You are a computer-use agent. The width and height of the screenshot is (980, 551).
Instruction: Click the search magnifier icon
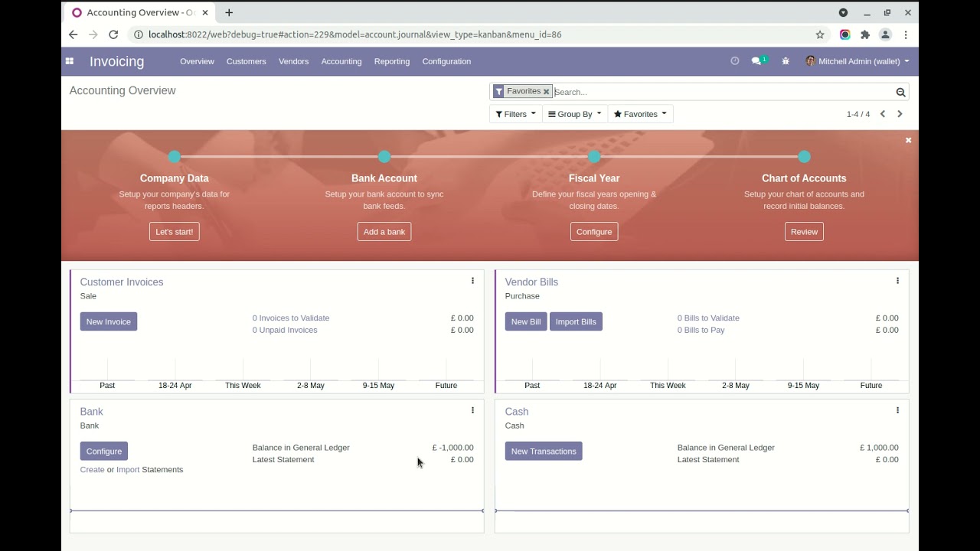(901, 92)
